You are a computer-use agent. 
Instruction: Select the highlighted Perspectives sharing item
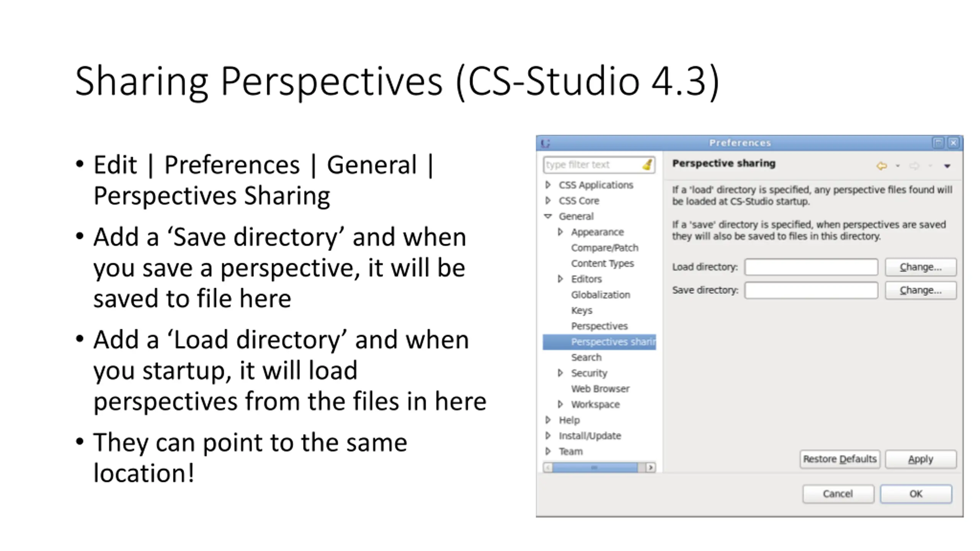(599, 342)
